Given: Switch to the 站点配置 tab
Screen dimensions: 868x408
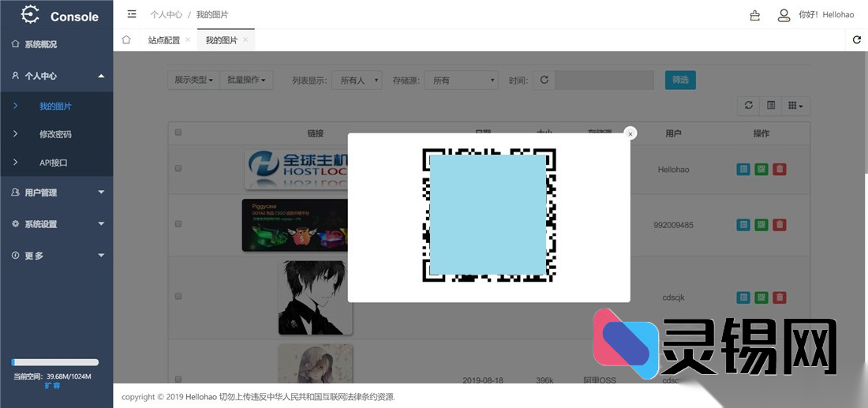Looking at the screenshot, I should (164, 40).
